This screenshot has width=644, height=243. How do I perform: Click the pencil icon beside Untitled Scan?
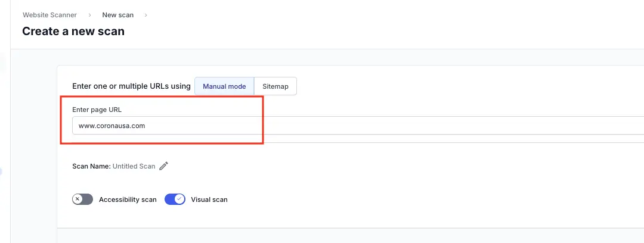(164, 166)
